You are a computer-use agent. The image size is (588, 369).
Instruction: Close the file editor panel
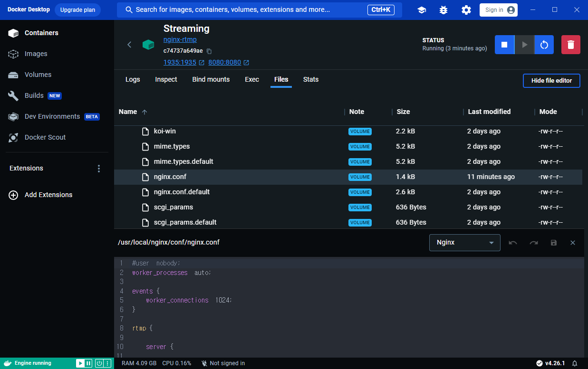point(573,243)
